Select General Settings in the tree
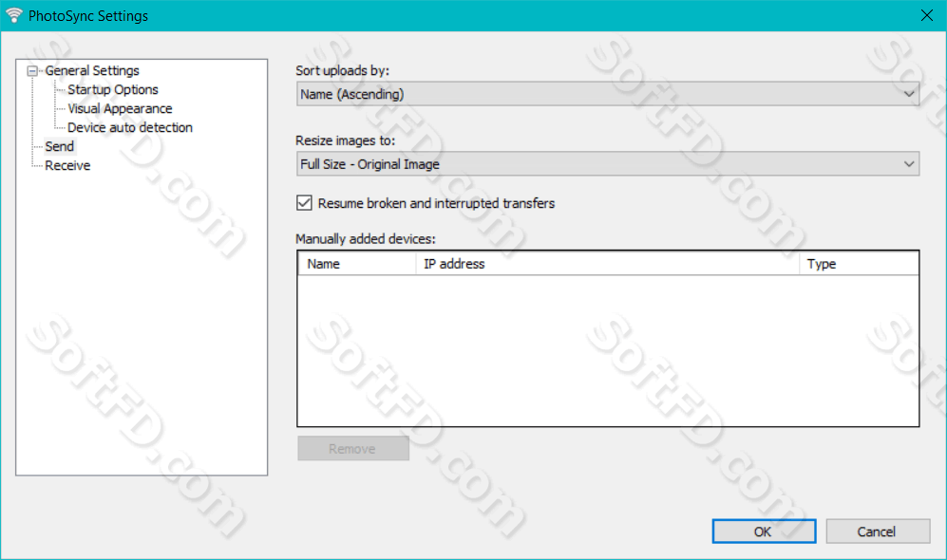 tap(92, 70)
